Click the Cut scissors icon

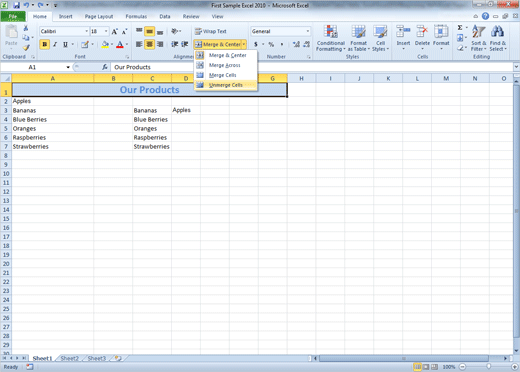tap(26, 28)
